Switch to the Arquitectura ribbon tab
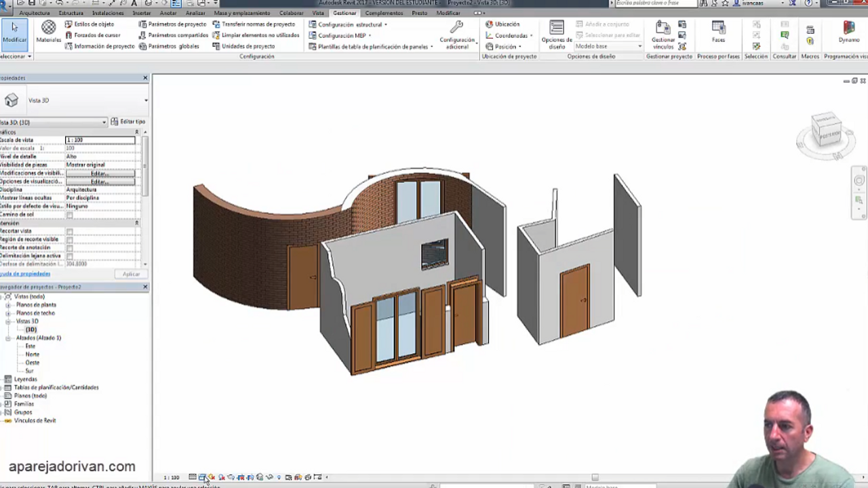Viewport: 868px width, 488px height. pos(34,13)
